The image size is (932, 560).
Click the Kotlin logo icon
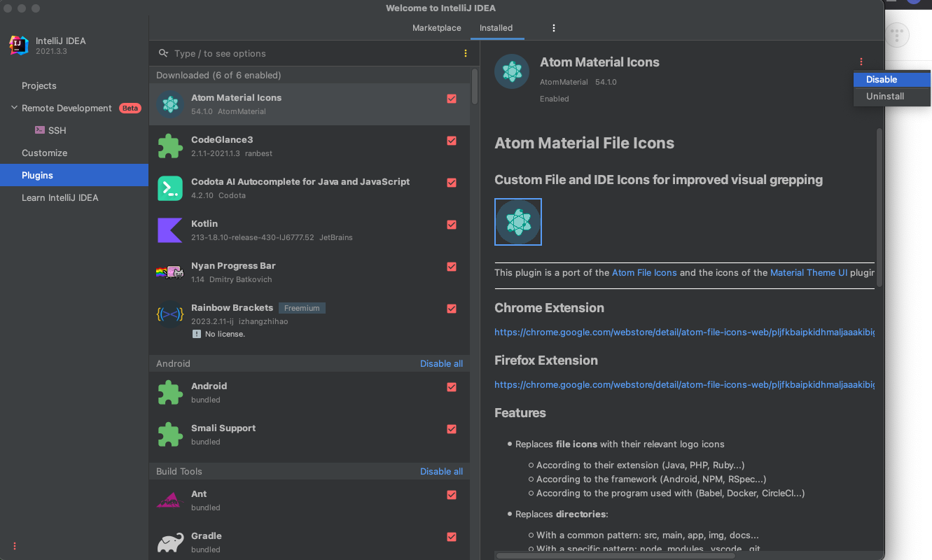coord(169,230)
